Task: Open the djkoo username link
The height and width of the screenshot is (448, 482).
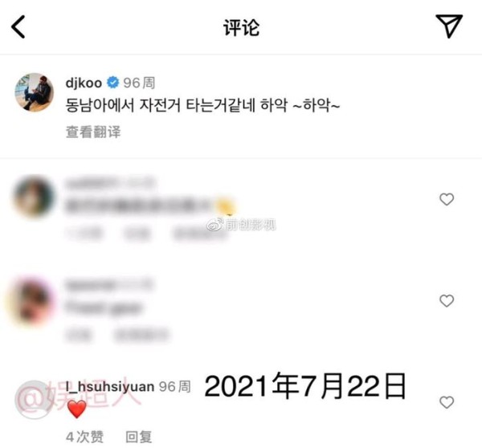Action: pos(84,83)
